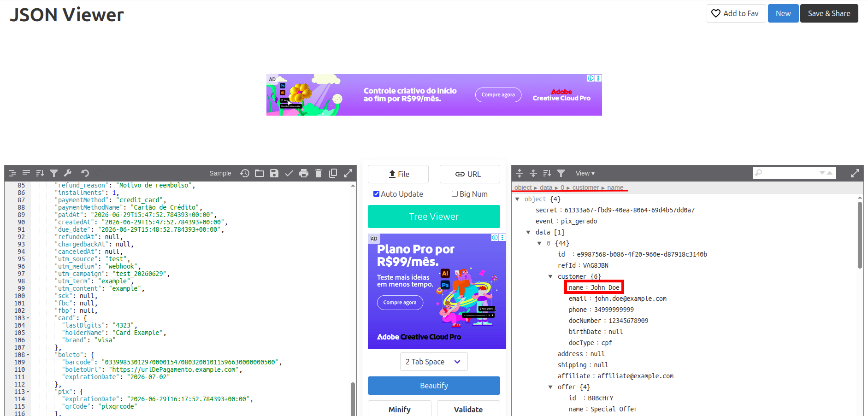Viewport: 868px width, 416px height.
Task: Jump to next search result arrow in tree search
Action: (822, 173)
